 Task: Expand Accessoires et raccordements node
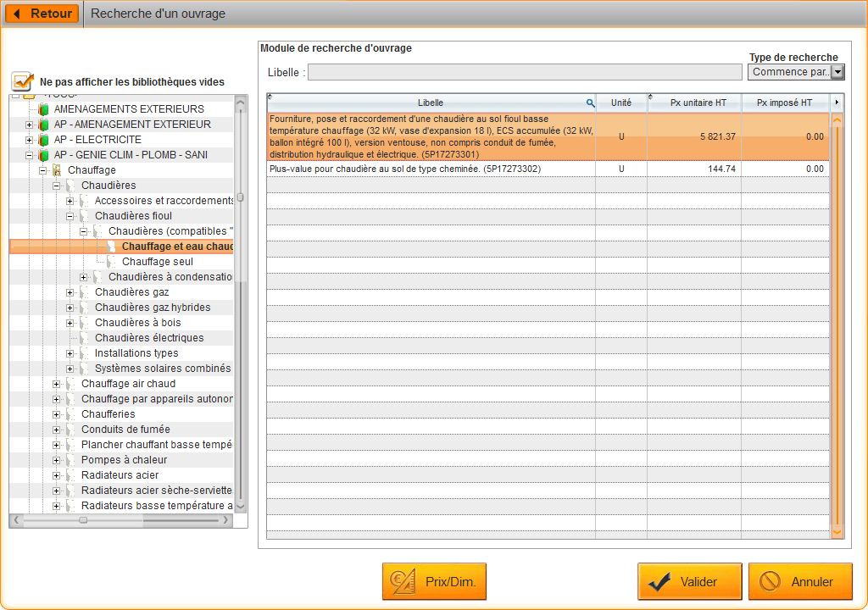coord(70,201)
